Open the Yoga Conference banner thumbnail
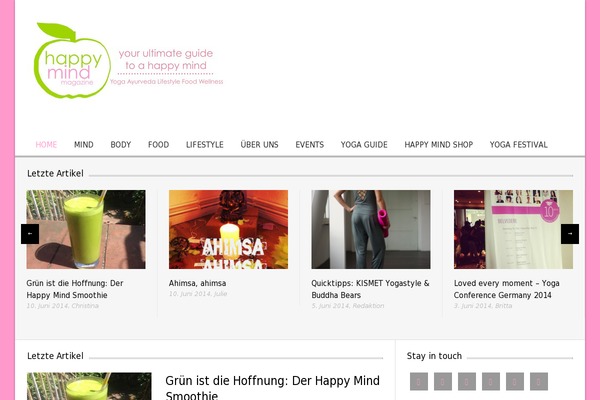 coord(514,229)
